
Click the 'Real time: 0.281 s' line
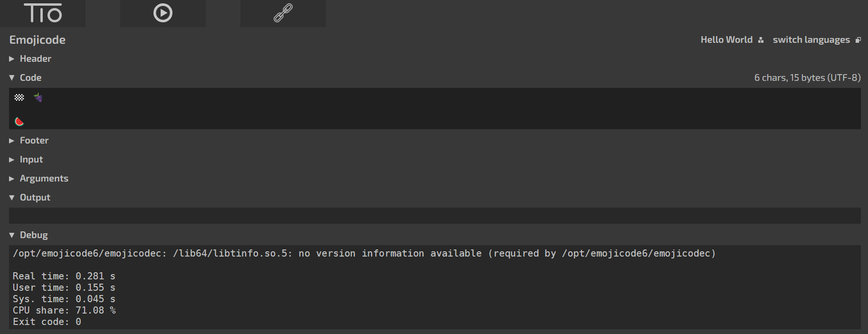click(x=64, y=276)
